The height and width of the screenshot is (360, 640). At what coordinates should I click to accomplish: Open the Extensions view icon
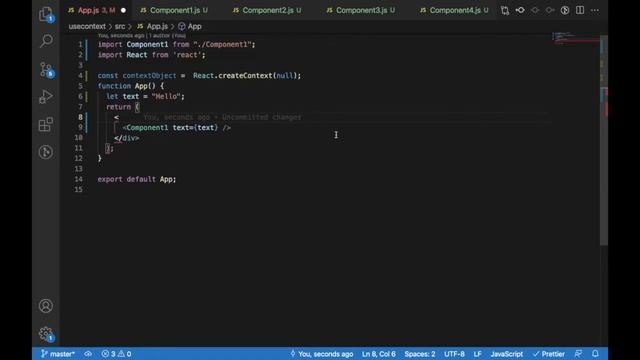46,124
